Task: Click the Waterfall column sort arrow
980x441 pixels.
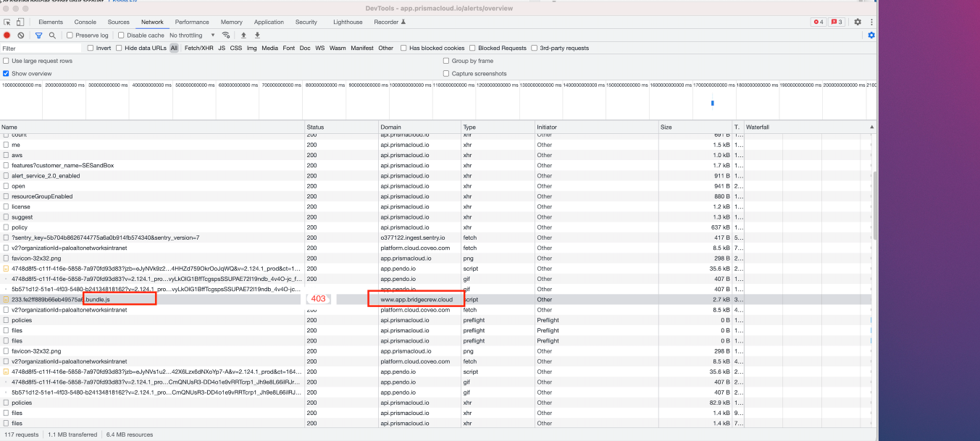Action: [x=871, y=127]
